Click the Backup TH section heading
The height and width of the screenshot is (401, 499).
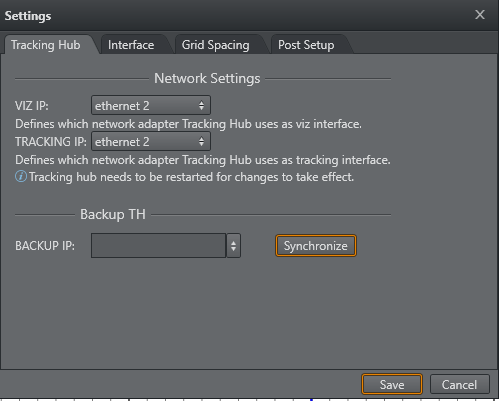[113, 214]
